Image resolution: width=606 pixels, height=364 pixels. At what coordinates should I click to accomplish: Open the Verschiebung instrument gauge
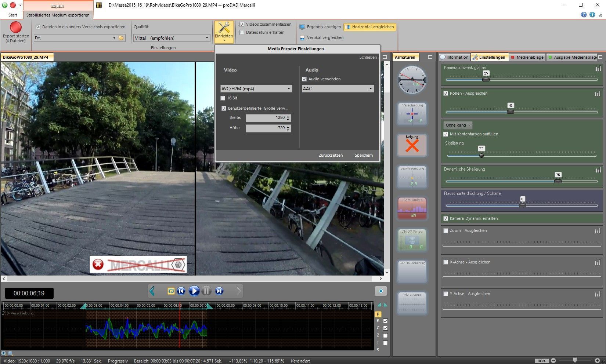[x=412, y=114]
